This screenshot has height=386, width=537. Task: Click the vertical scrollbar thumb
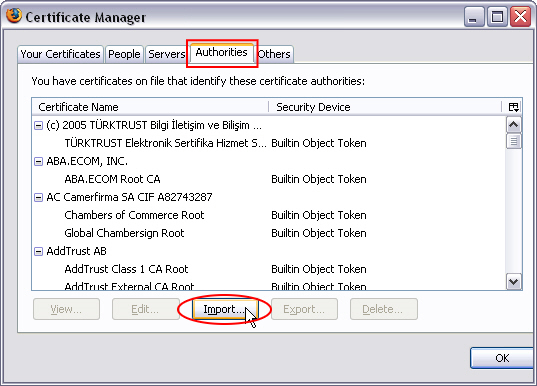(513, 141)
